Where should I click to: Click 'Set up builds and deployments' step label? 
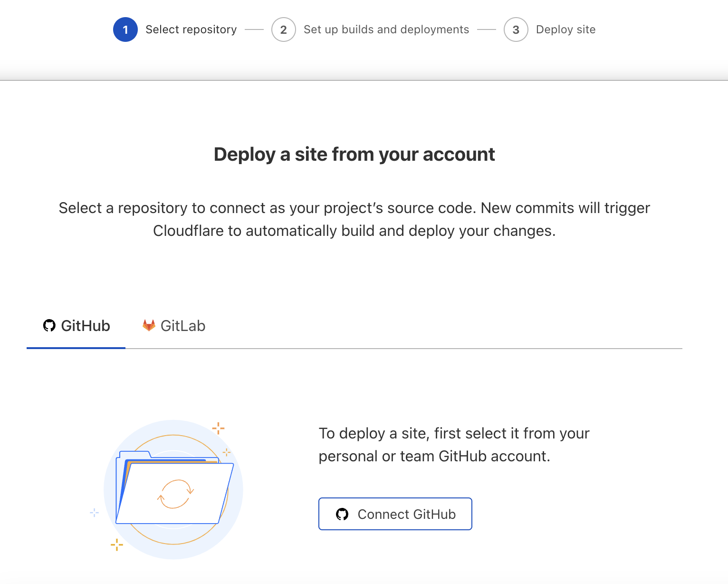pyautogui.click(x=386, y=29)
